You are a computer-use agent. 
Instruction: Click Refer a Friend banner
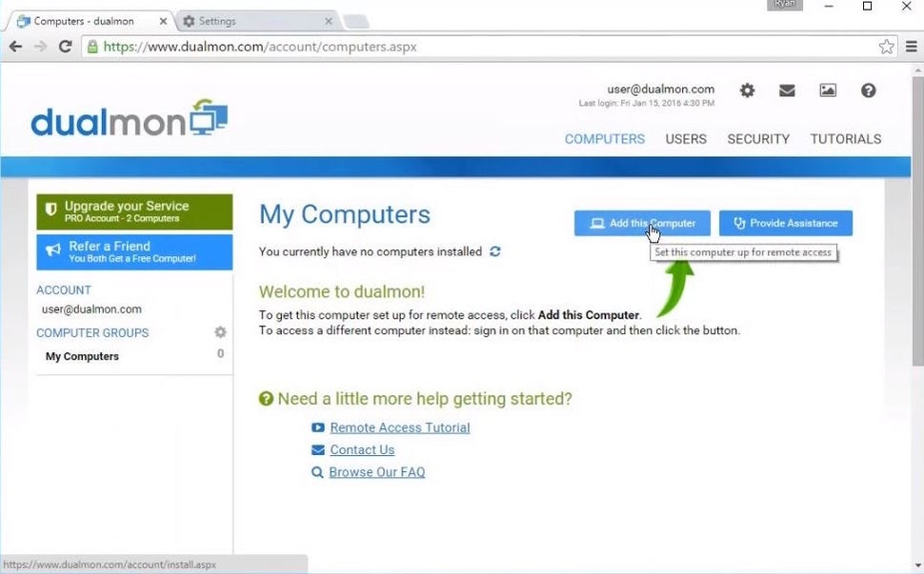(x=134, y=252)
